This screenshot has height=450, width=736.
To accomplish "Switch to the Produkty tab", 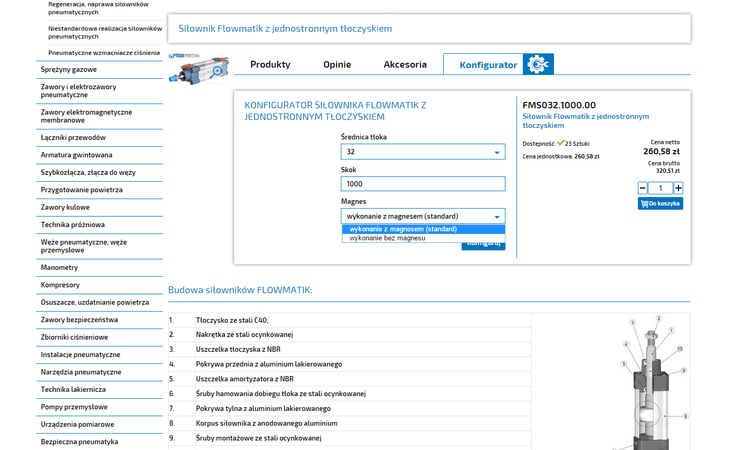I will tap(270, 64).
